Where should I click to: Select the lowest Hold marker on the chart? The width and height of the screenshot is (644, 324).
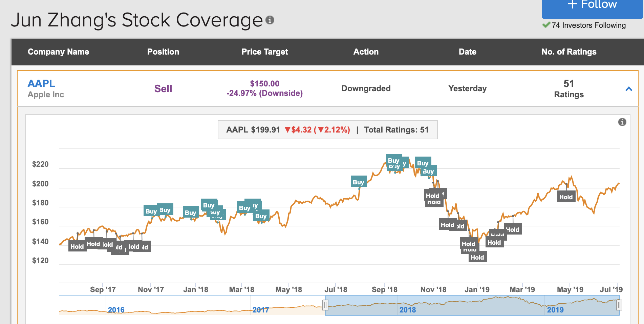coord(477,257)
